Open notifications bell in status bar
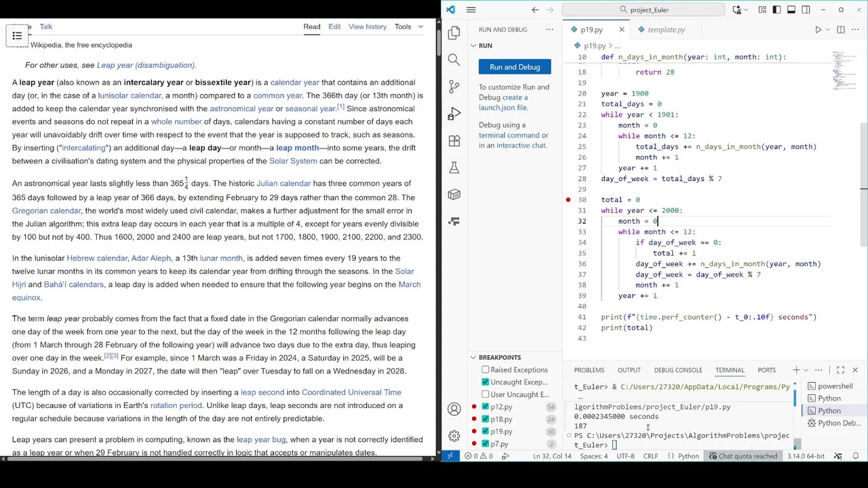 click(856, 456)
